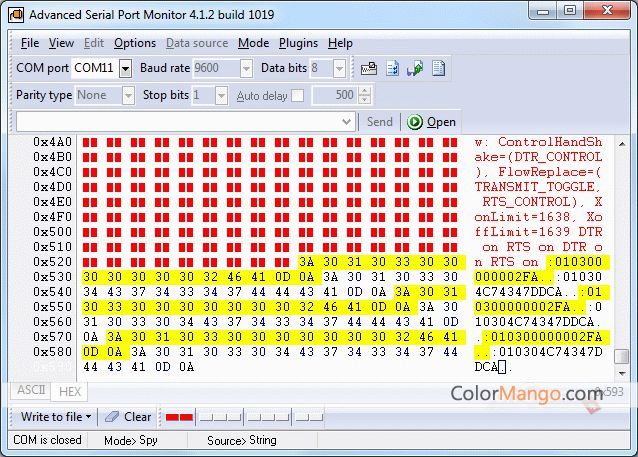638x457 pixels.
Task: Click the Open button label
Action: pyautogui.click(x=441, y=122)
